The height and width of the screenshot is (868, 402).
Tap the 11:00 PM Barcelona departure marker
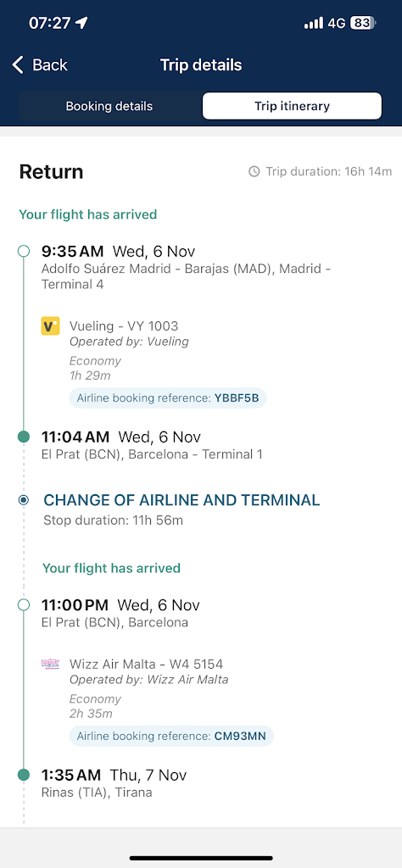tap(23, 604)
